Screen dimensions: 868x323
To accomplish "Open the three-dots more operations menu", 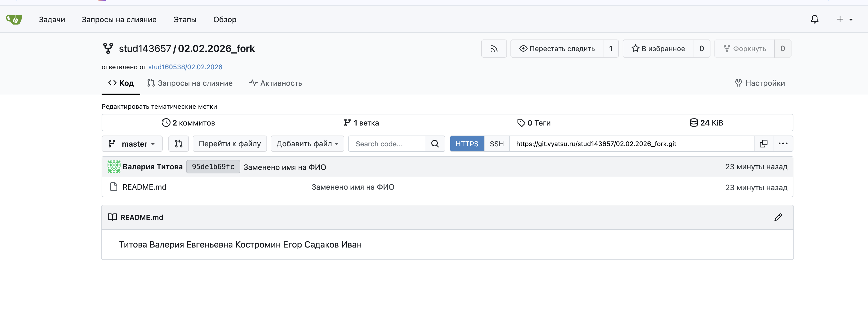I will [x=783, y=144].
